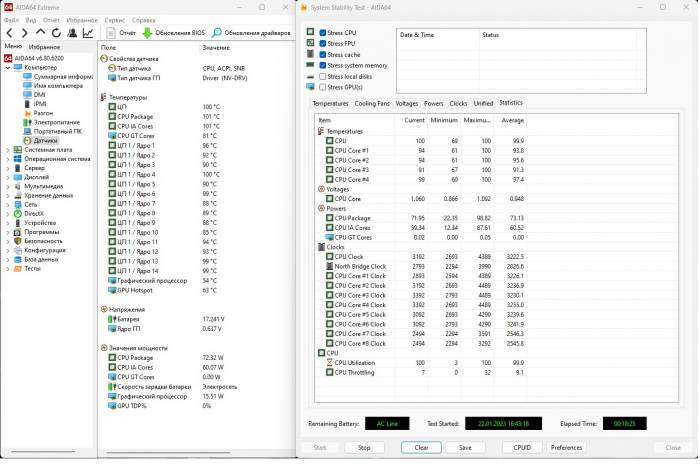Expand the Дисплей tree node

[x=8, y=177]
